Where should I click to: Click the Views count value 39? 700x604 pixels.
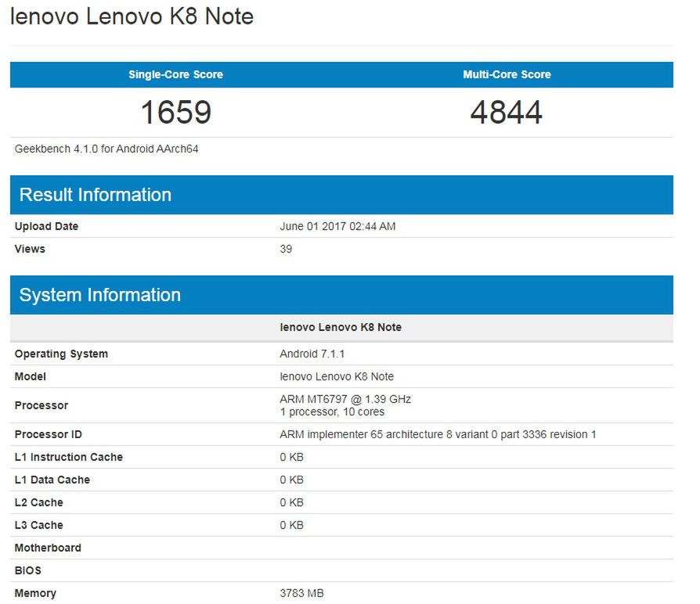point(286,250)
